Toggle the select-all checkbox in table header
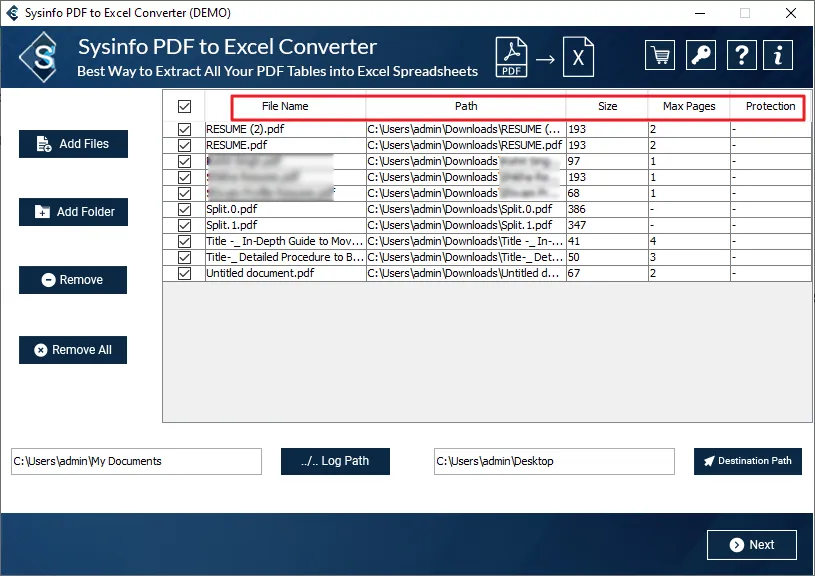Screen dimensions: 815x576 point(184,106)
